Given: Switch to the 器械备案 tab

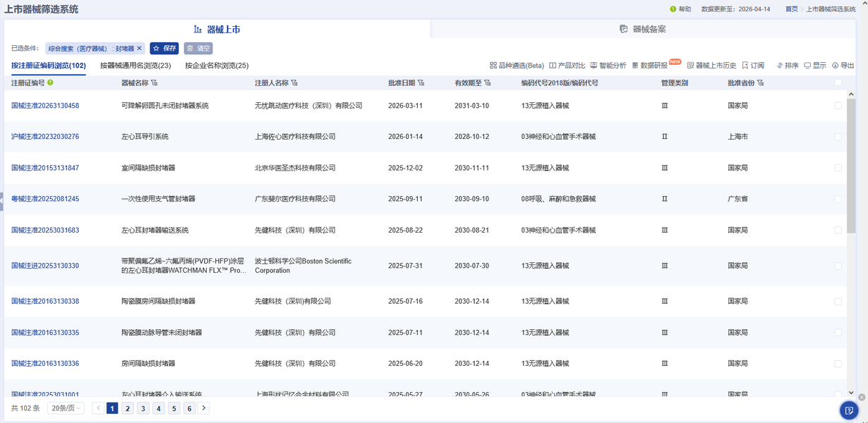Looking at the screenshot, I should [643, 30].
